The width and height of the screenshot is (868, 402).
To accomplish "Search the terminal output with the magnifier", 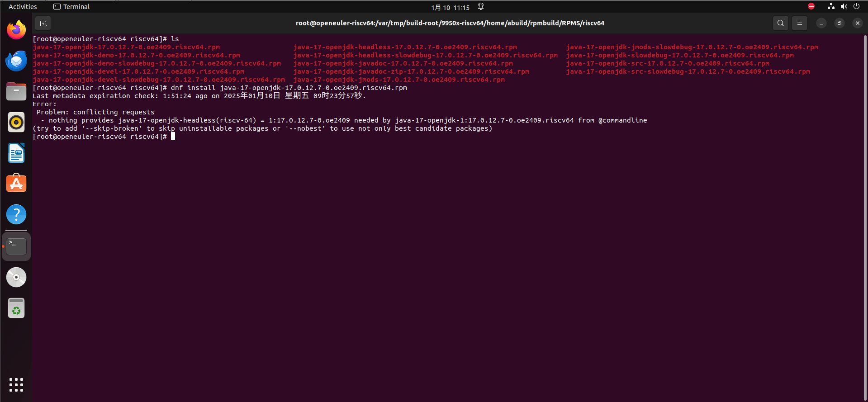I will (x=780, y=23).
